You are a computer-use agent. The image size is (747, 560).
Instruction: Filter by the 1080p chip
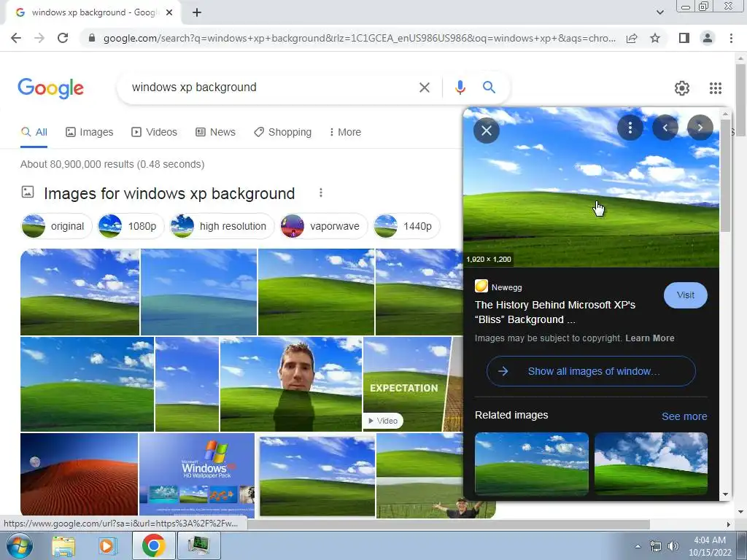pyautogui.click(x=130, y=226)
